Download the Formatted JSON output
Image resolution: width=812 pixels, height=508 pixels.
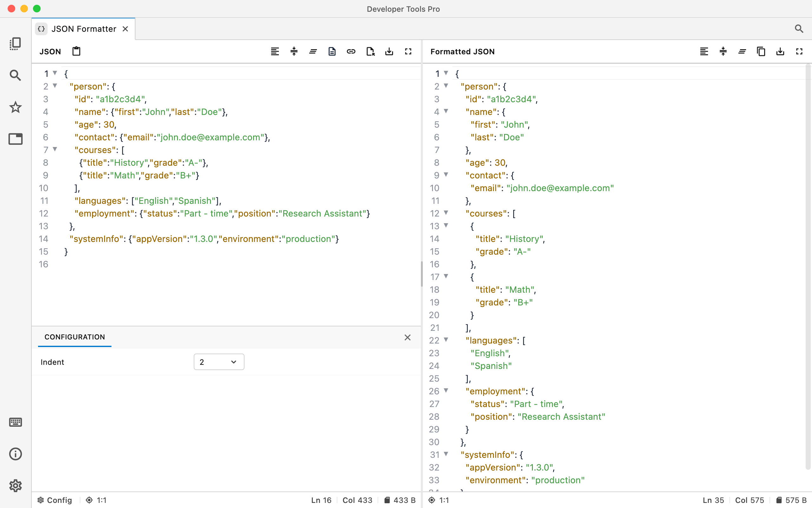click(x=780, y=51)
